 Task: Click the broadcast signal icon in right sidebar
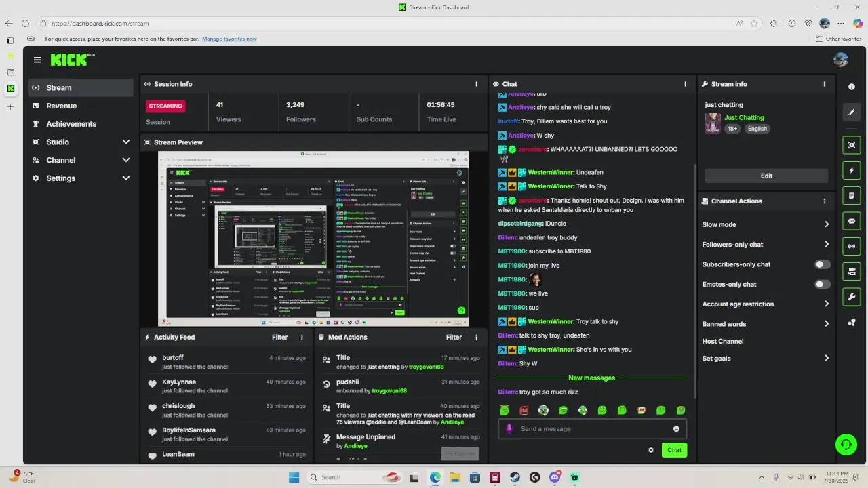coord(852,246)
